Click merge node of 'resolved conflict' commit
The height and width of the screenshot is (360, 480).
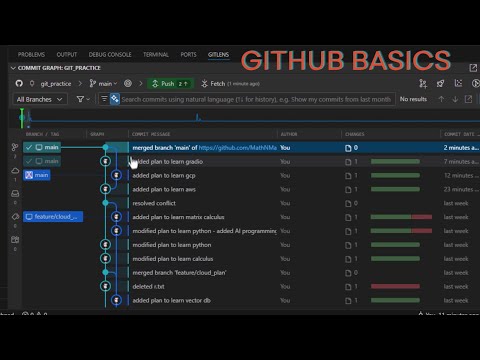coord(105,203)
